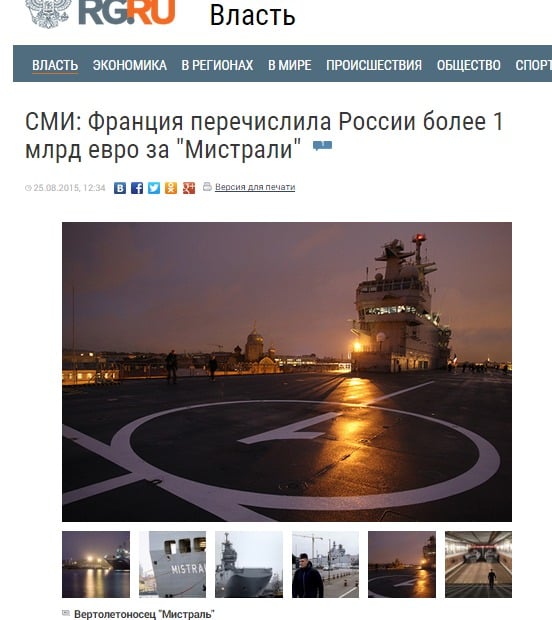The image size is (552, 620).
Task: Open the В мире section
Action: point(289,65)
